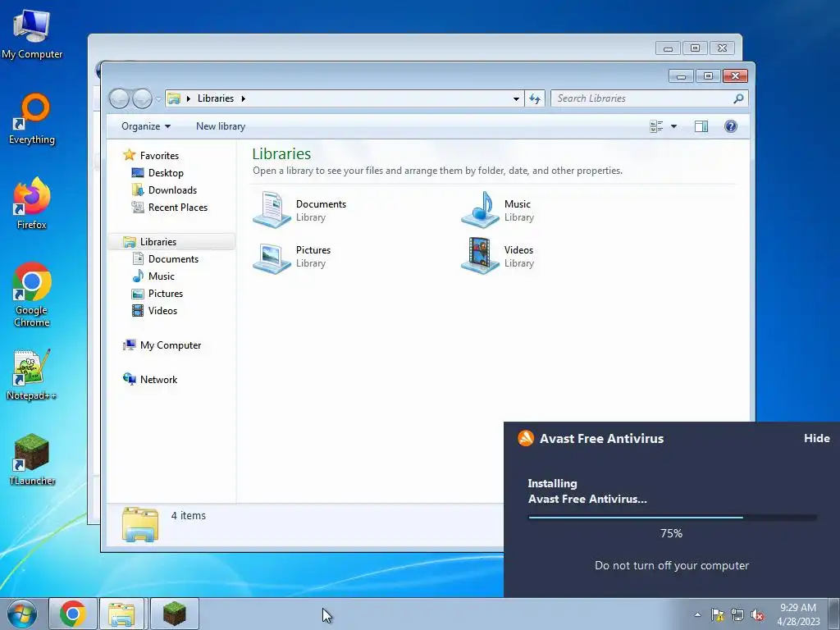
Task: Select Videos in navigation tree
Action: coord(162,311)
